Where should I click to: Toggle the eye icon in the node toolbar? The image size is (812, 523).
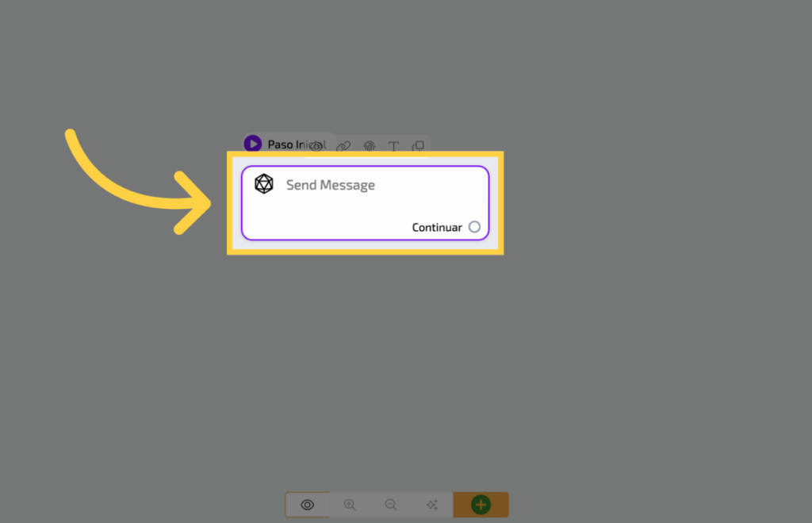316,146
